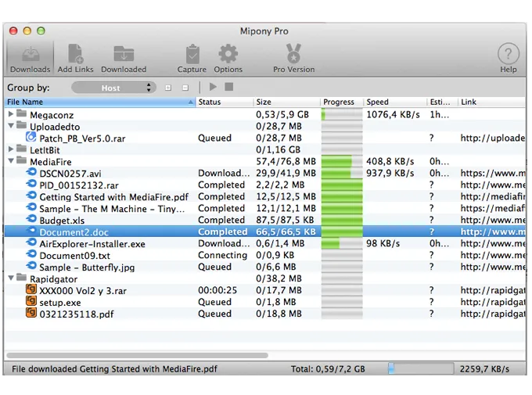532x395 pixels.
Task: Click the Patch_PB_Ver5.0.rar host icon
Action: 31,137
